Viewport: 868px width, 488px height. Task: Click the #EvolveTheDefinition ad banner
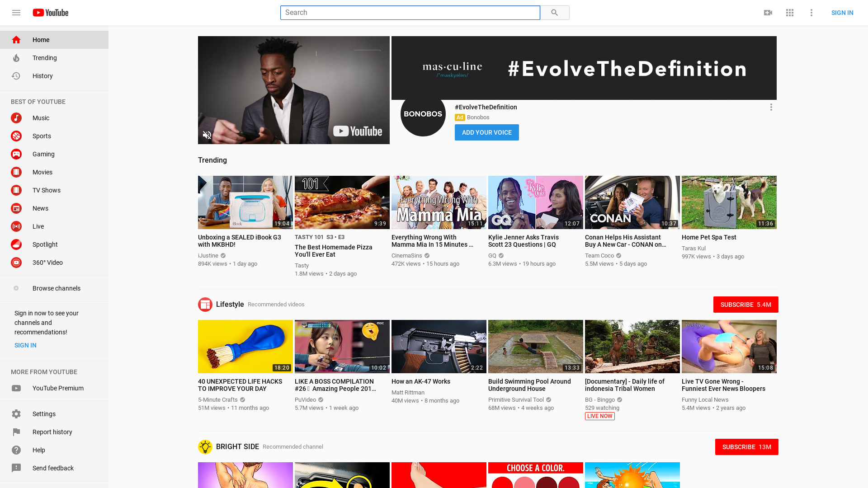[x=584, y=68]
